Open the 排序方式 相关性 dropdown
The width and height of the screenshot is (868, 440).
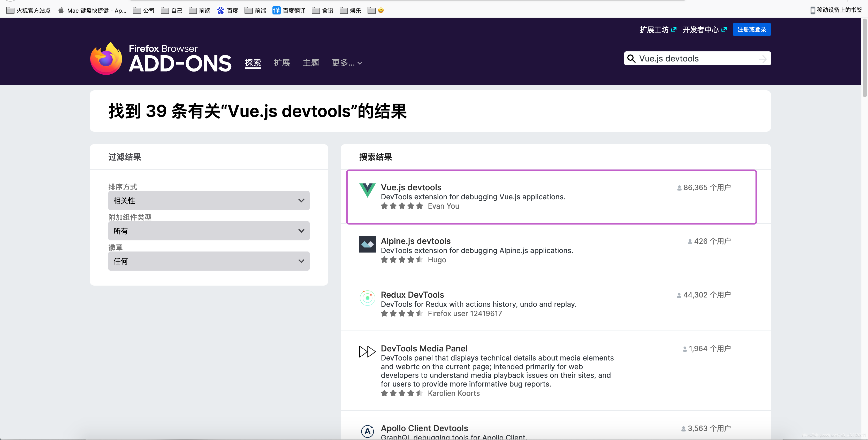click(x=209, y=201)
